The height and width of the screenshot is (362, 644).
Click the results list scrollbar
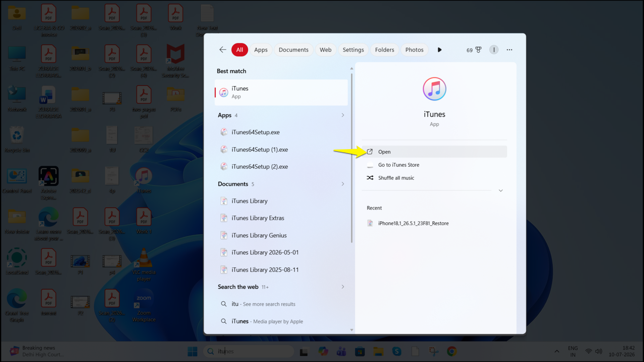coord(352,158)
